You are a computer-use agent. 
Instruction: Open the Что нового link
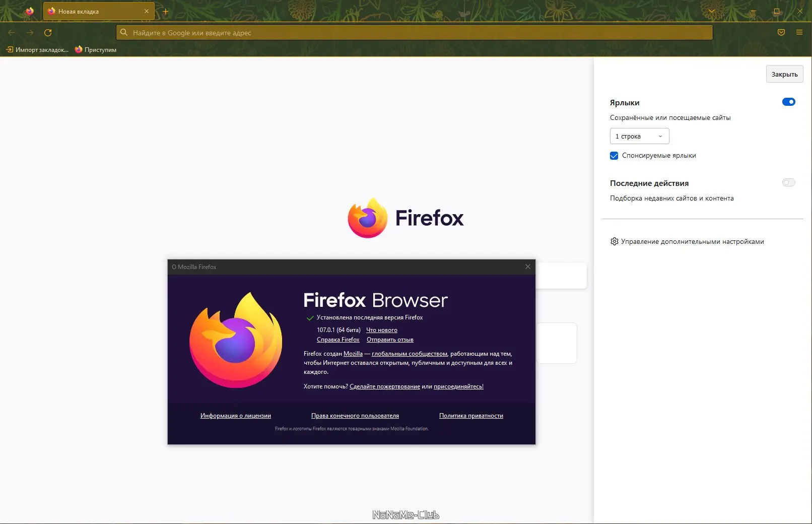point(382,331)
